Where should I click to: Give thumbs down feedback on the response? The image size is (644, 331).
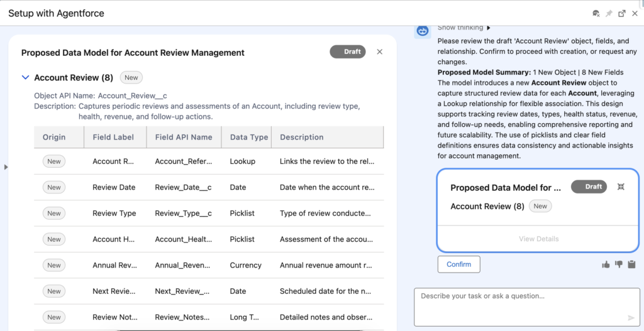pos(619,264)
